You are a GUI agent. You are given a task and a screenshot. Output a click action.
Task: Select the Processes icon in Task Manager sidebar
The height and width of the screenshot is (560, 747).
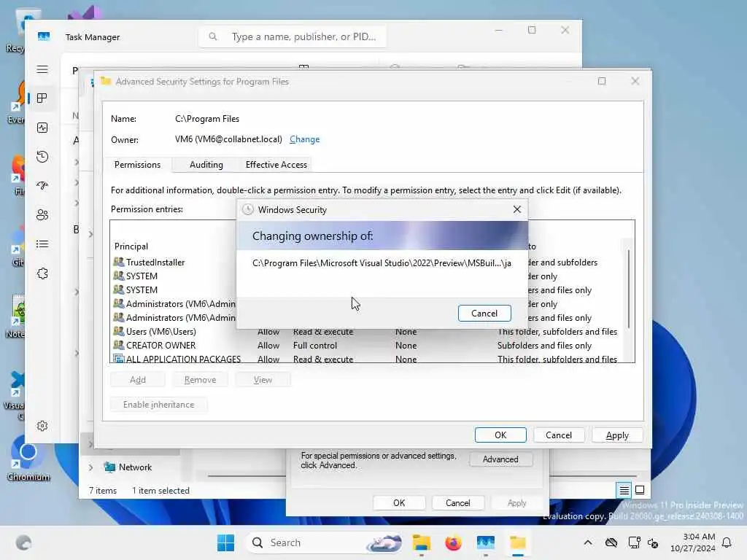point(42,98)
